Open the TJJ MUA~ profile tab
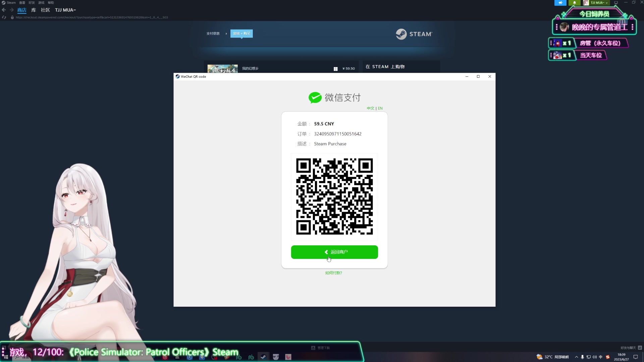This screenshot has width=644, height=362. point(65,10)
